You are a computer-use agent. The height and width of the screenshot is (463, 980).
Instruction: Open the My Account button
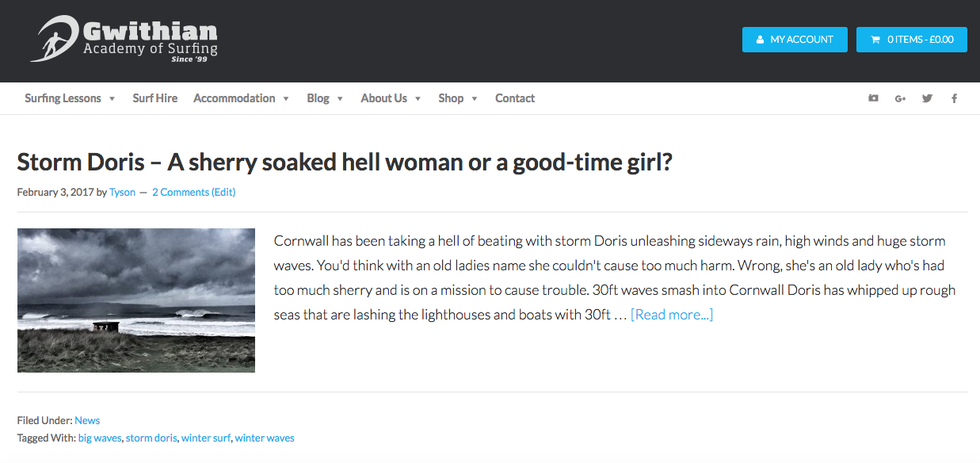[794, 40]
